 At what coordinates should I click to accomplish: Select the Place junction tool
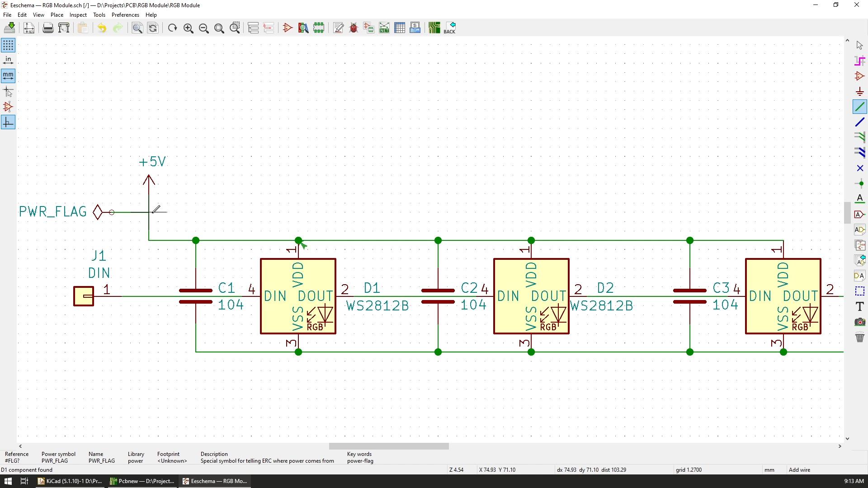pyautogui.click(x=860, y=183)
